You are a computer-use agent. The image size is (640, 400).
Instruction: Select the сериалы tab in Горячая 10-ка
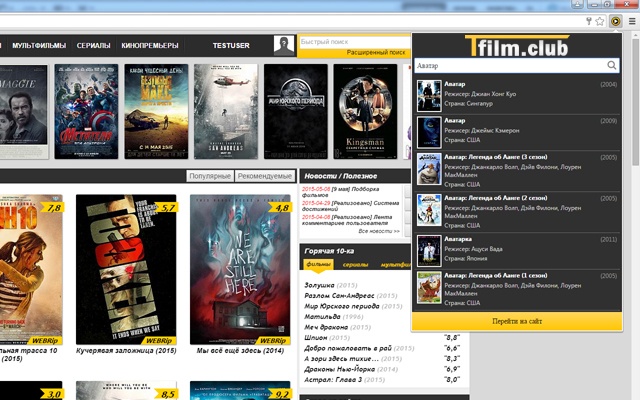tap(356, 264)
